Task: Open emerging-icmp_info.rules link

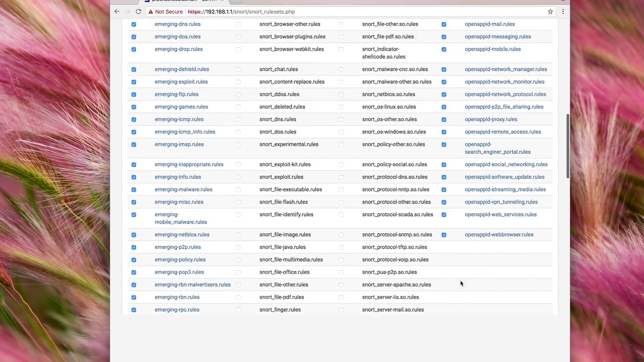Action: (185, 132)
